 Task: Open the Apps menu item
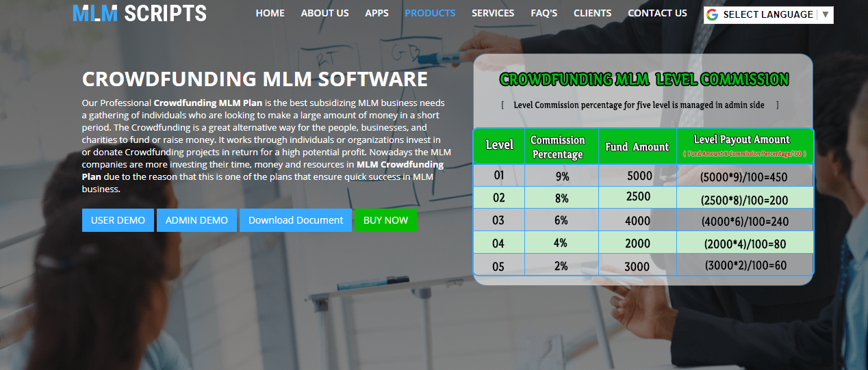(376, 13)
